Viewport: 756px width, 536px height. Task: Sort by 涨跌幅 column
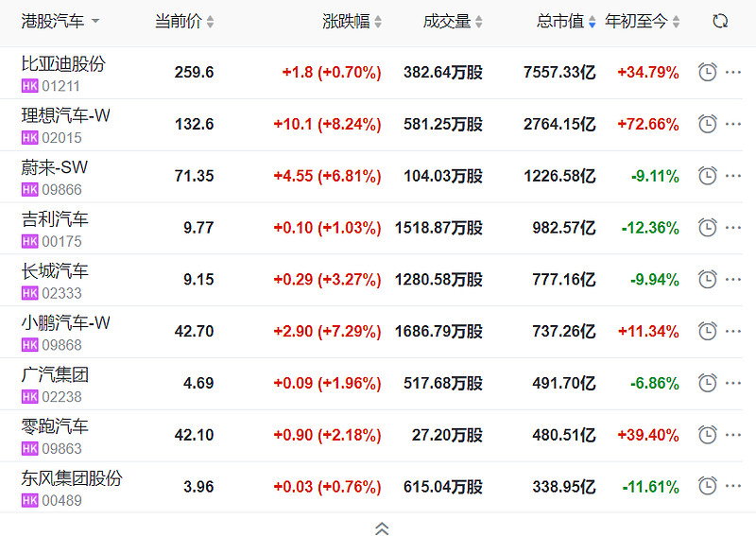(x=352, y=21)
